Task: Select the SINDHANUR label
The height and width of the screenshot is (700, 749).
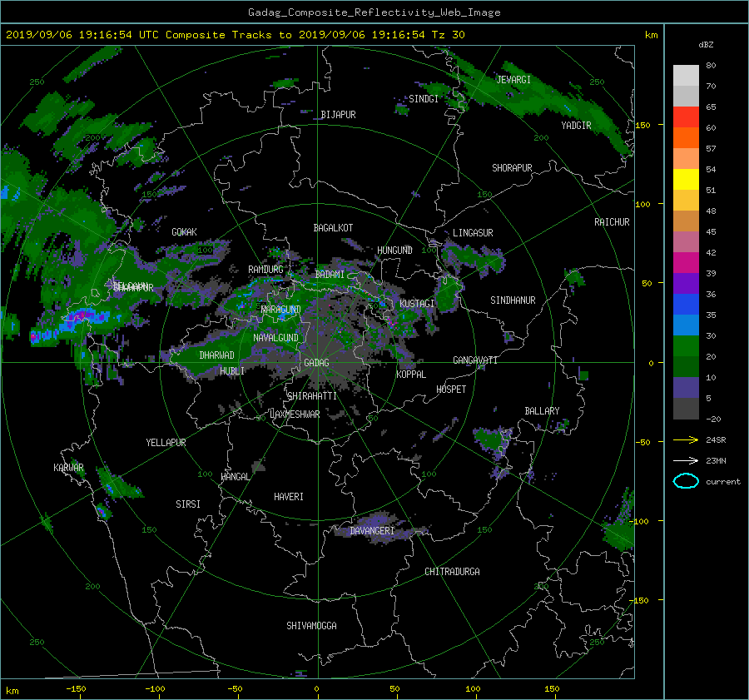Action: click(513, 300)
